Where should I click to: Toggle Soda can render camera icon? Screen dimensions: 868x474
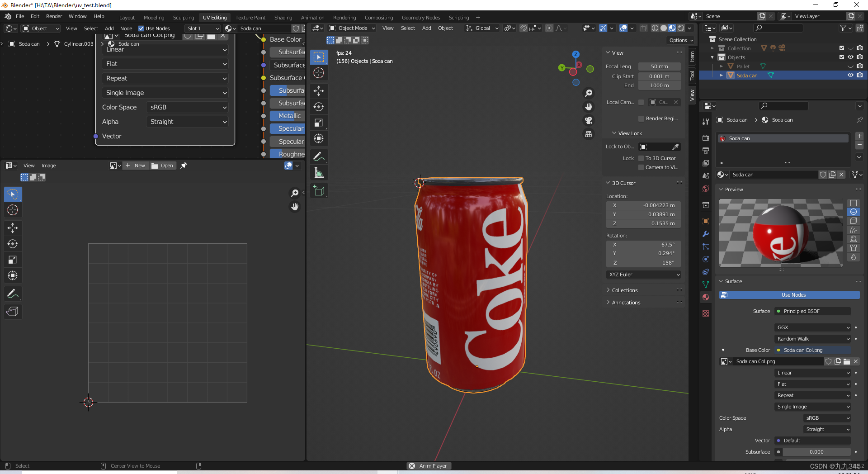click(x=859, y=76)
